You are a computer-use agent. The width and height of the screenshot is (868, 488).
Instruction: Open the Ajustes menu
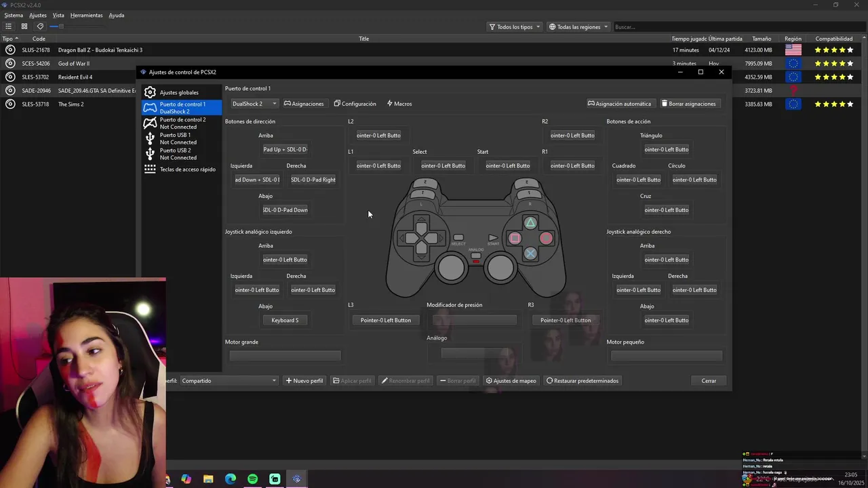click(38, 15)
